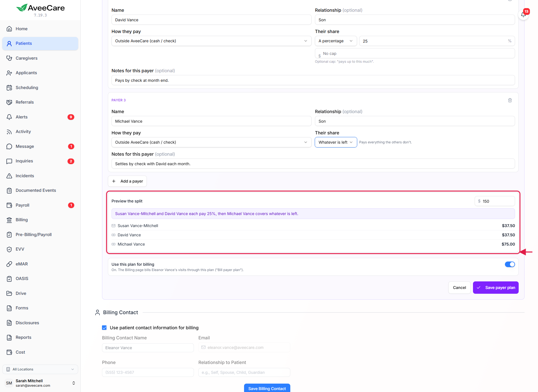
Task: Click the Forms document icon
Action: [9, 308]
